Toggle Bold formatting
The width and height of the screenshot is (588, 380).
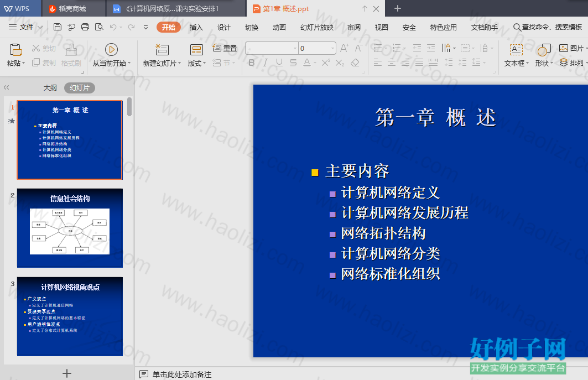[x=252, y=63]
